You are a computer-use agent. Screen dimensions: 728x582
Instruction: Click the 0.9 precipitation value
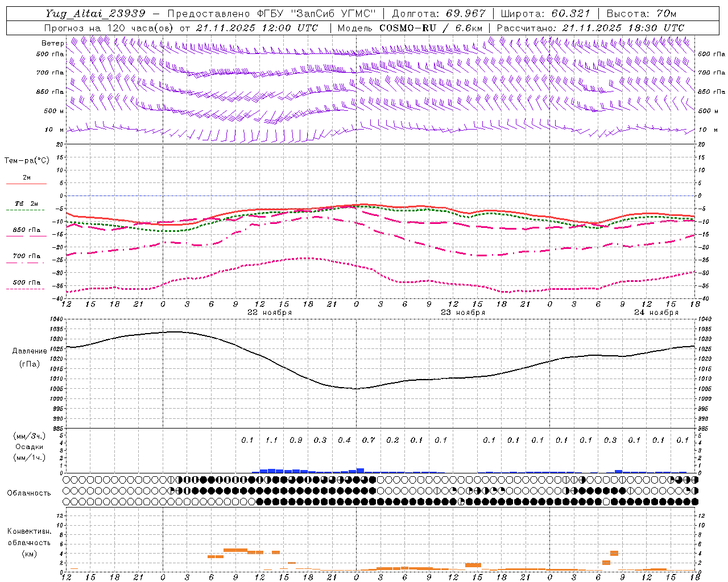[296, 440]
